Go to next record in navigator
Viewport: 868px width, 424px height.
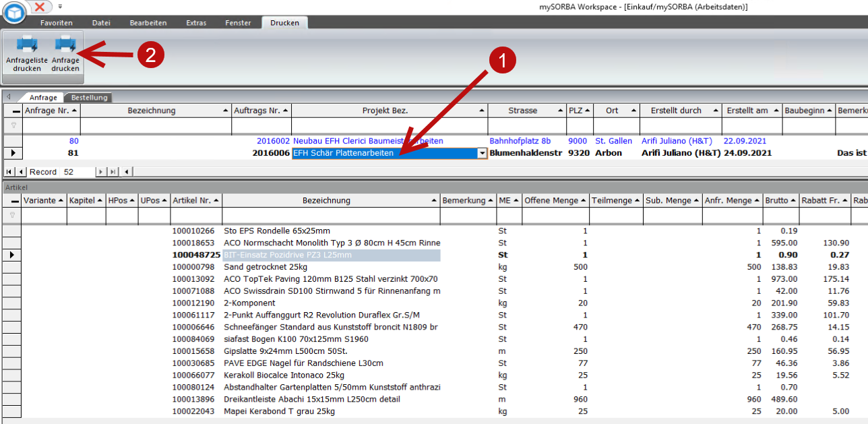coord(101,172)
